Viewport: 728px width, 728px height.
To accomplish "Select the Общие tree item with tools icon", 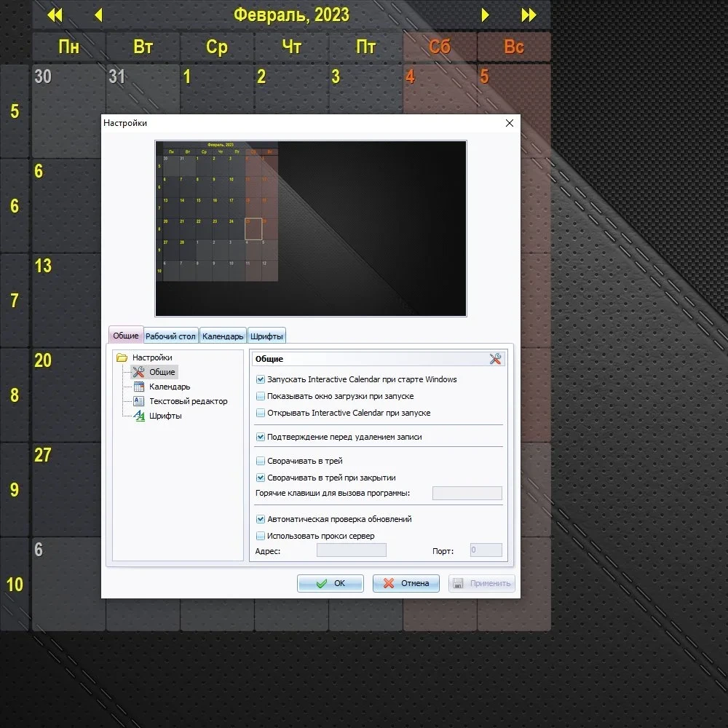I will click(154, 372).
